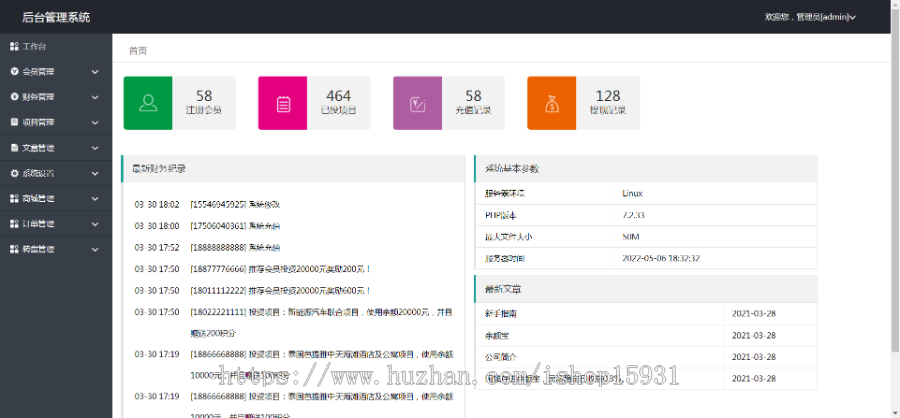Screen dimensions: 900x418
Task: Open the 管理员[admin] account dropdown
Action: tap(810, 17)
